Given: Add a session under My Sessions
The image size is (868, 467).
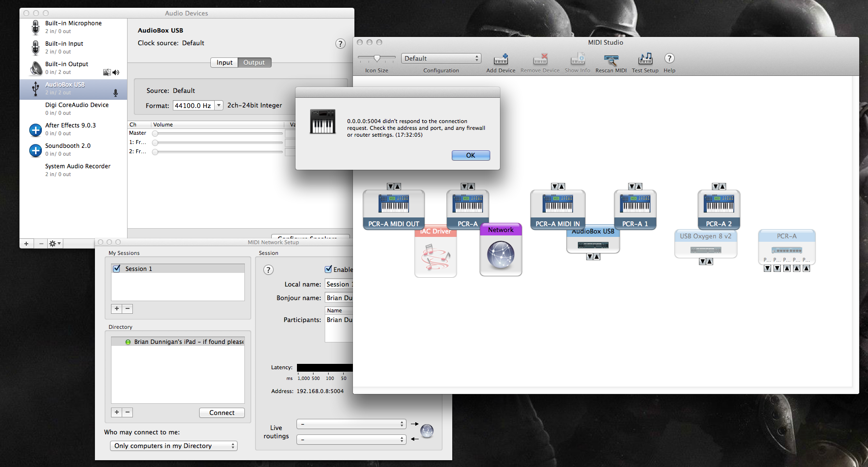Looking at the screenshot, I should click(x=117, y=308).
